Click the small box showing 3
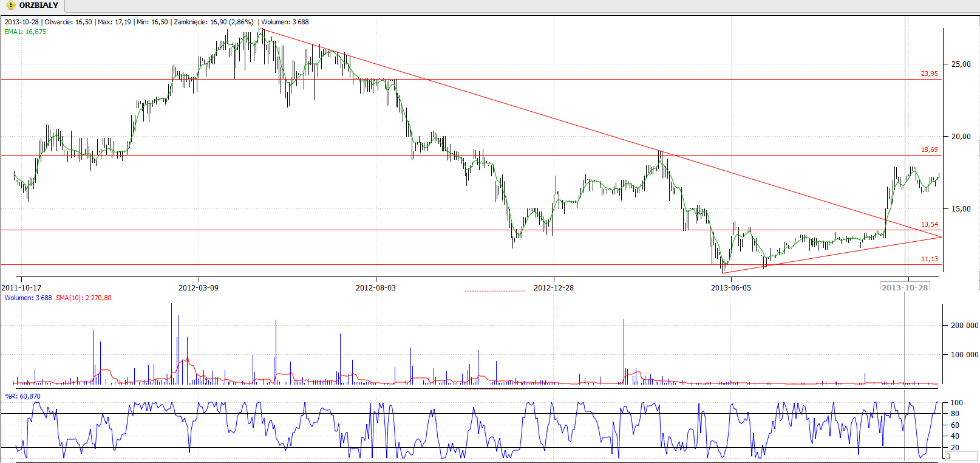This screenshot has height=463, width=980. (961, 456)
